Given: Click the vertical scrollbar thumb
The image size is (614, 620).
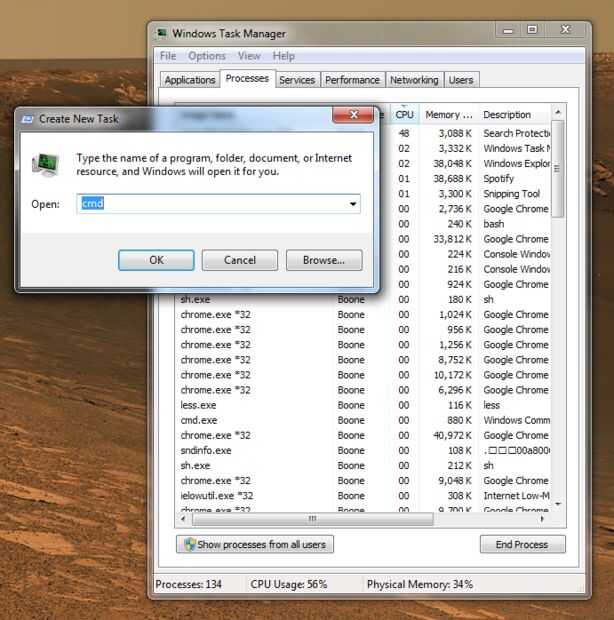Looking at the screenshot, I should (x=557, y=169).
